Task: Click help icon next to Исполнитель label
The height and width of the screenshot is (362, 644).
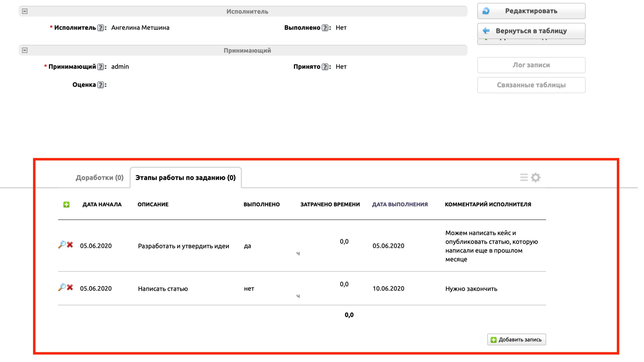Action: (100, 28)
